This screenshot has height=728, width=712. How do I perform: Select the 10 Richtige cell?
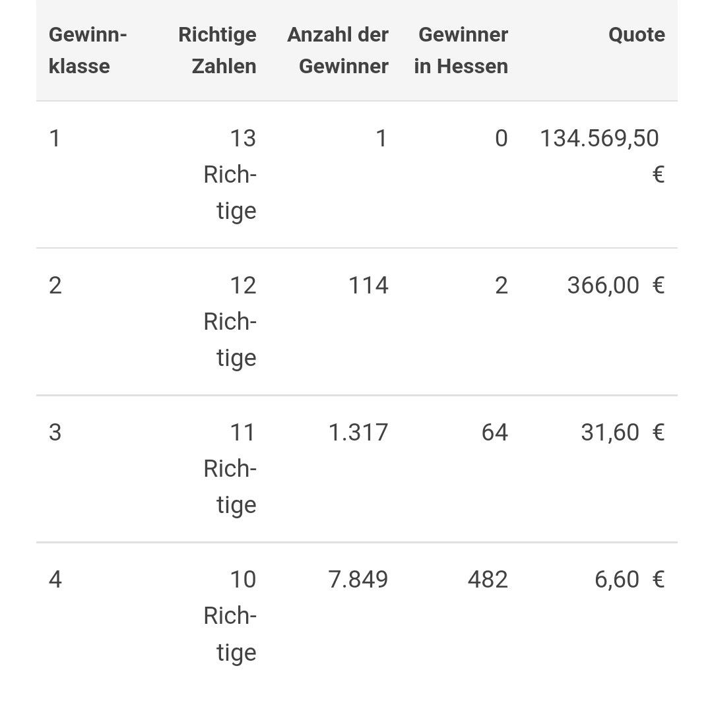[230, 616]
